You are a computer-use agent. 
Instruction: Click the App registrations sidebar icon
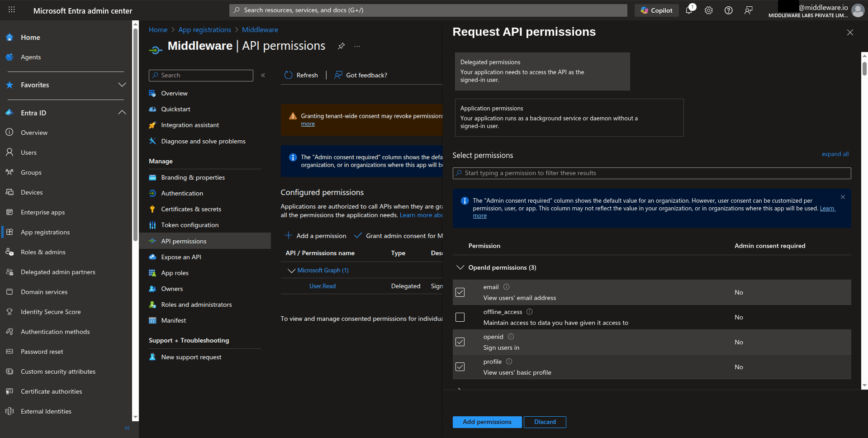coord(9,232)
